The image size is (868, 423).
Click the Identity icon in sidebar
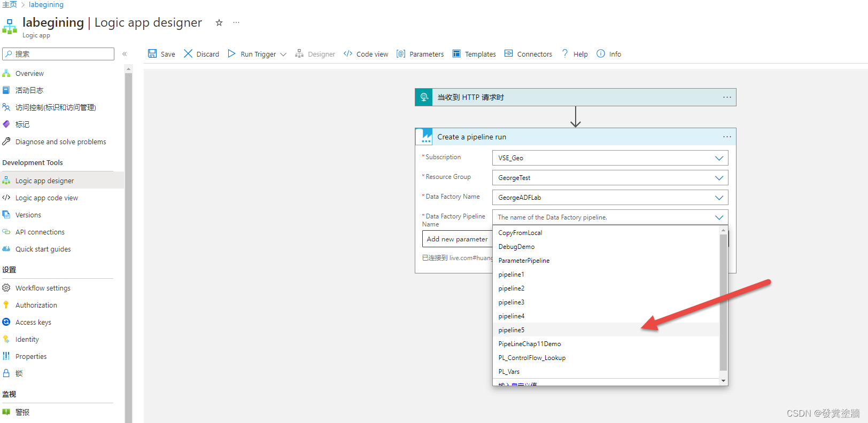tap(6, 339)
